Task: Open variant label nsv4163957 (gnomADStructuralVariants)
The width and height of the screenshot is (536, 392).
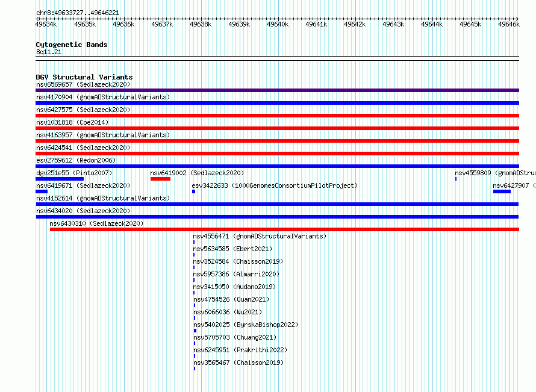Action: coord(103,135)
